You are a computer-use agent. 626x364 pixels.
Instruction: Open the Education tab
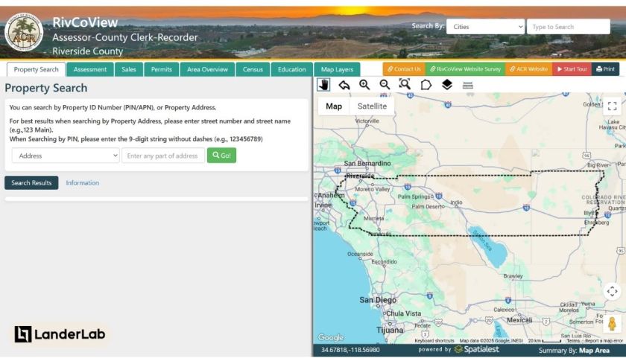(291, 69)
